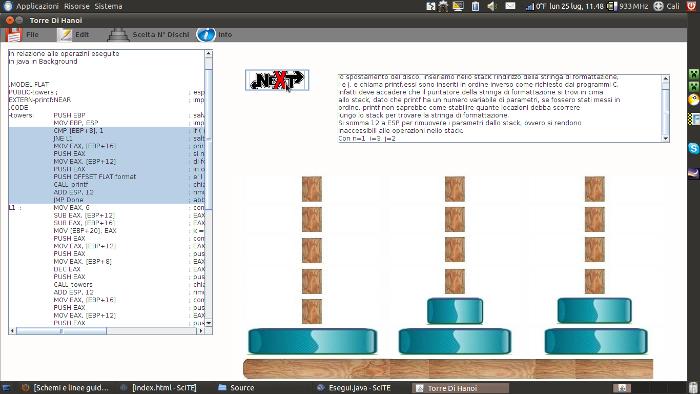This screenshot has height=394, width=700.
Task: Click the up arrow on code panel scrollbar
Action: pyautogui.click(x=208, y=54)
